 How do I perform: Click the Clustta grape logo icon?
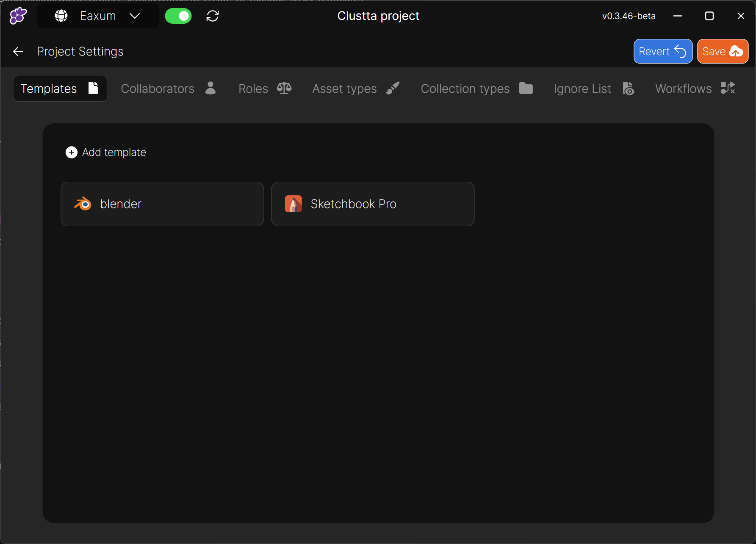click(18, 16)
